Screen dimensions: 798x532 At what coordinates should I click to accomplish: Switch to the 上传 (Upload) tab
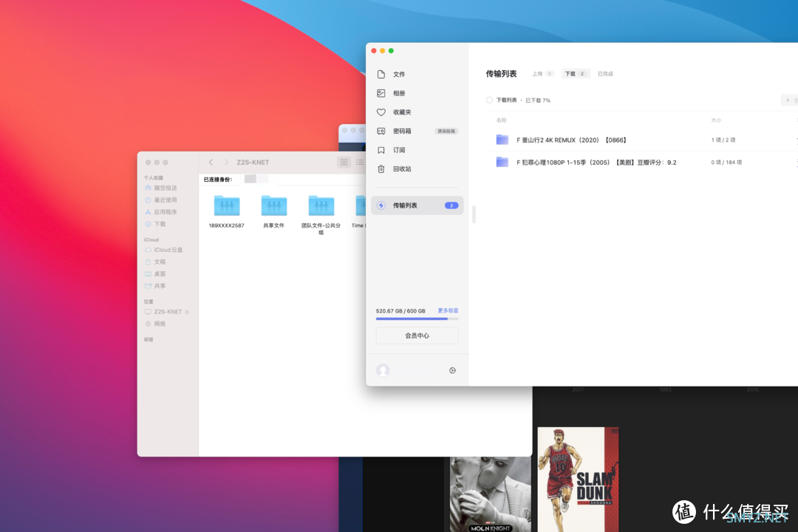click(542, 74)
